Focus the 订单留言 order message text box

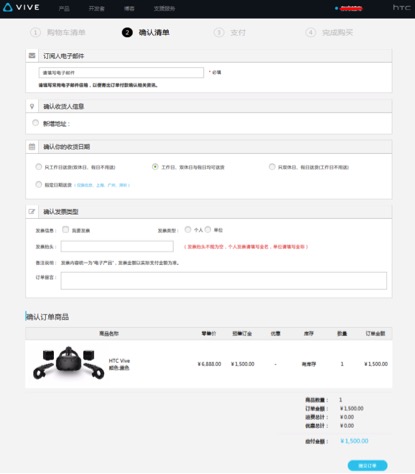click(x=224, y=281)
